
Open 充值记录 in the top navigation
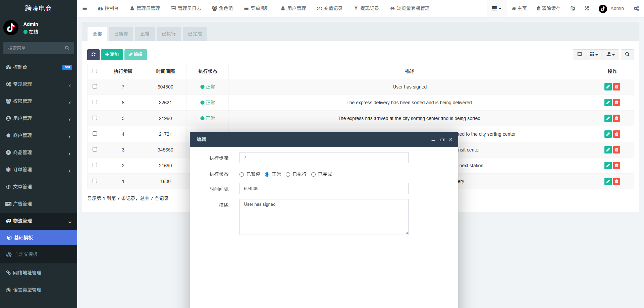pyautogui.click(x=330, y=8)
